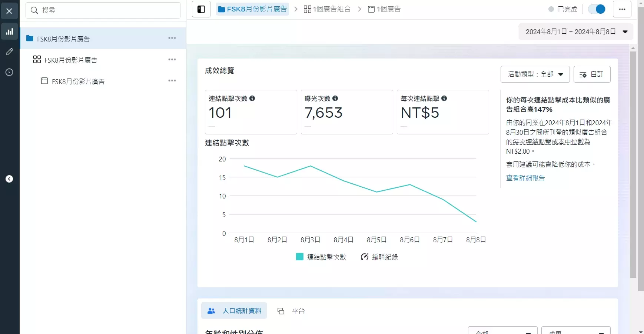644x334 pixels.
Task: Switch to the 人口統計資料 tab
Action: coord(233,311)
